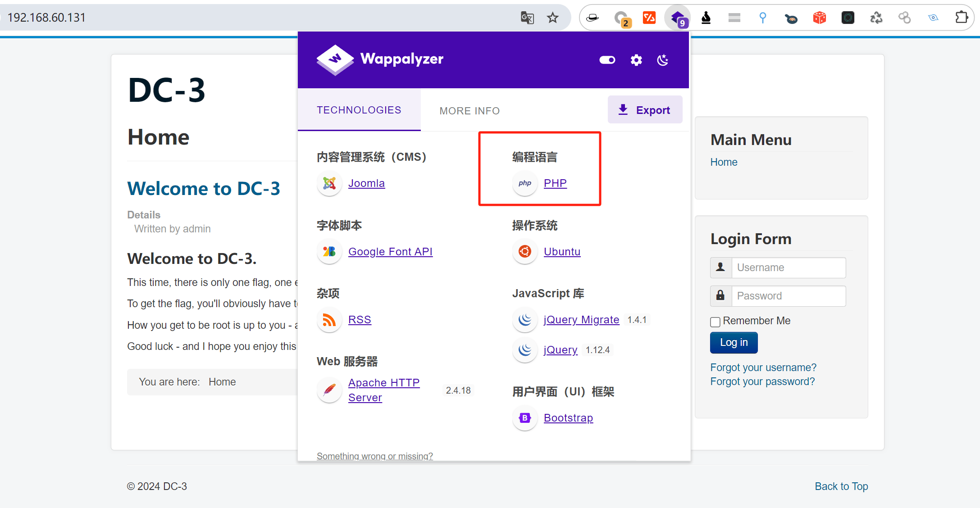Switch the Wappalyzer enable toggle
This screenshot has width=980, height=508.
point(607,60)
